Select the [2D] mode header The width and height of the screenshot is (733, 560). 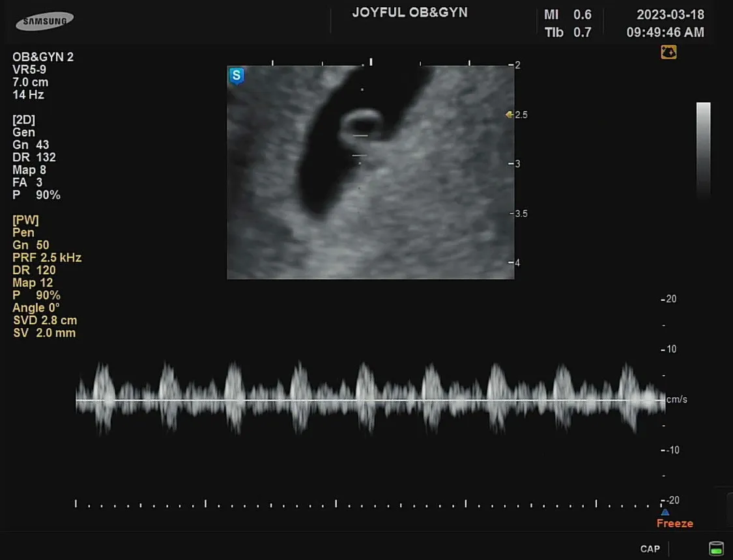coord(24,120)
